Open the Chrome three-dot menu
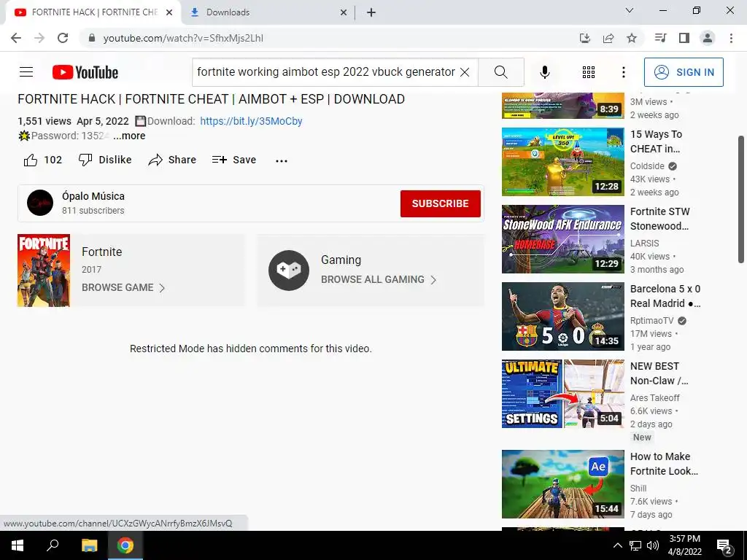 (x=731, y=38)
